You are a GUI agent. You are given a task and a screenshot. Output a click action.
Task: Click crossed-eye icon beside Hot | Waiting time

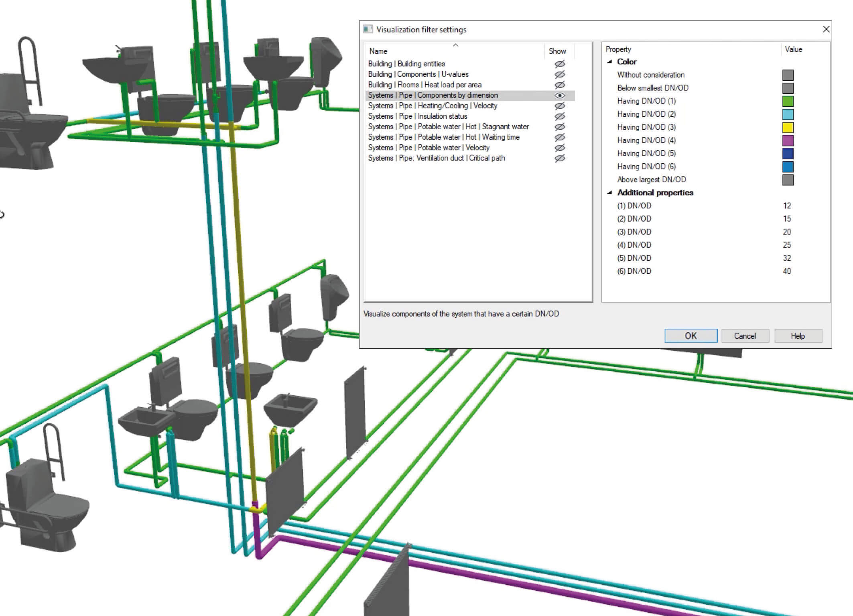pyautogui.click(x=560, y=137)
